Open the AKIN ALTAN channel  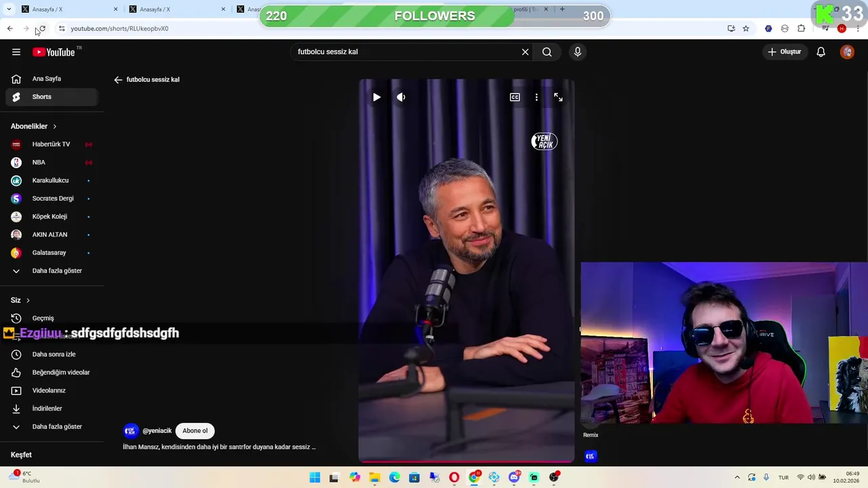pyautogui.click(x=52, y=235)
